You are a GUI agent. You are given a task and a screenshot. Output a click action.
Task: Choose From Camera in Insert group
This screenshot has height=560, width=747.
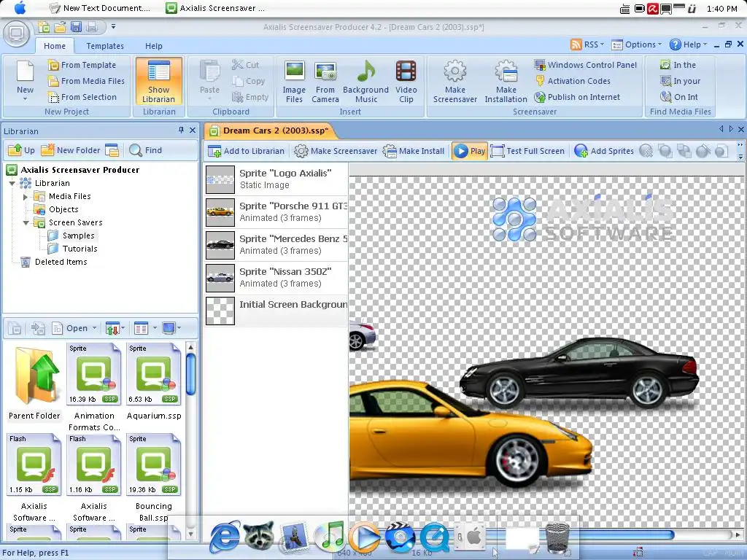pos(325,82)
